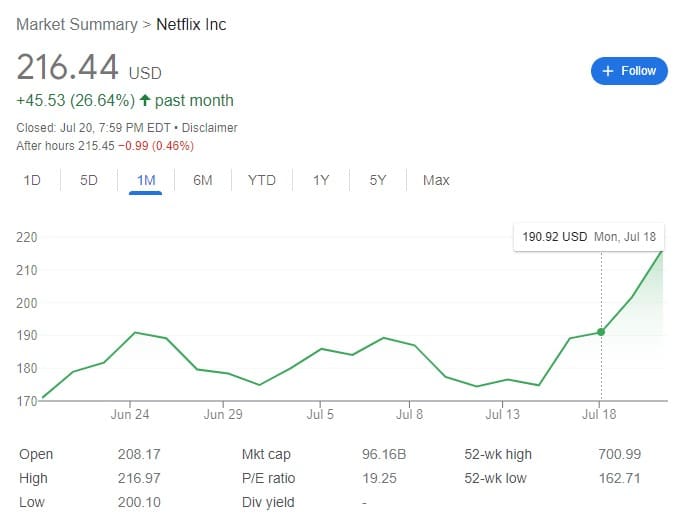Click the +45.53 (26.64%) change text
680x517 pixels.
pyautogui.click(x=75, y=101)
